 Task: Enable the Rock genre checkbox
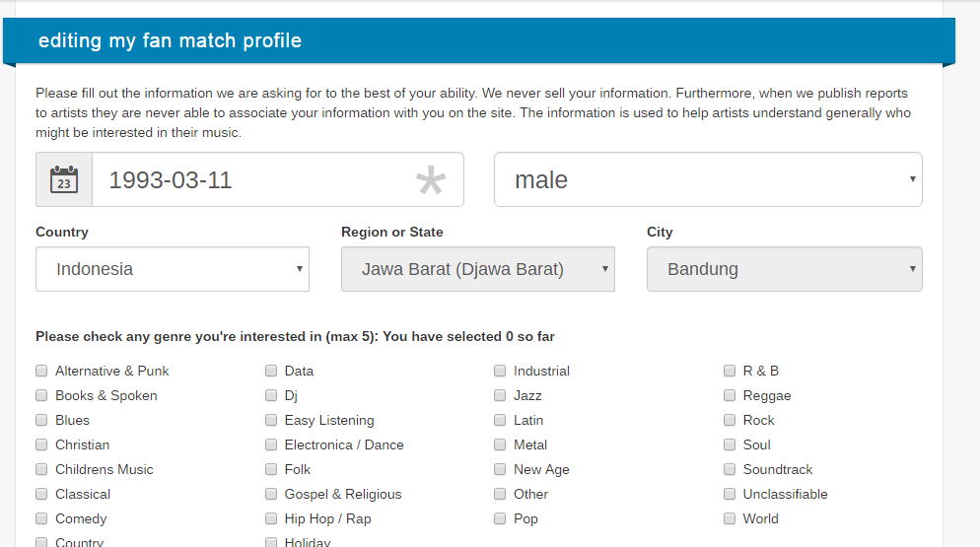730,420
